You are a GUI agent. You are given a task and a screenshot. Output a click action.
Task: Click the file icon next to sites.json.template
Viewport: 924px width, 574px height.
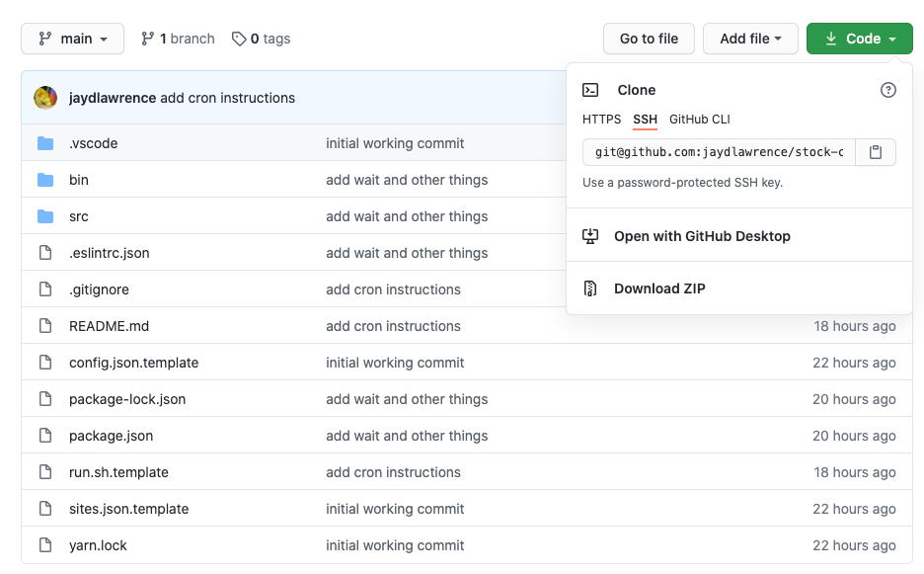(45, 509)
